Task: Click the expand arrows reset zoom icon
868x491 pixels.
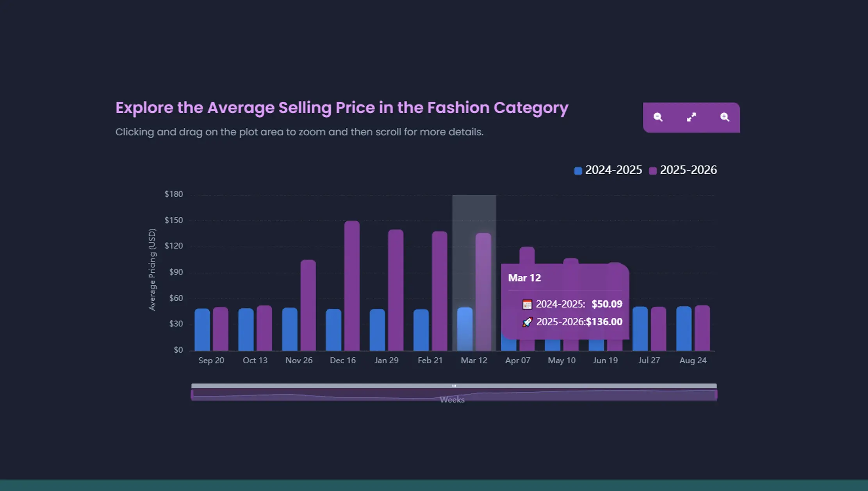Action: tap(692, 117)
